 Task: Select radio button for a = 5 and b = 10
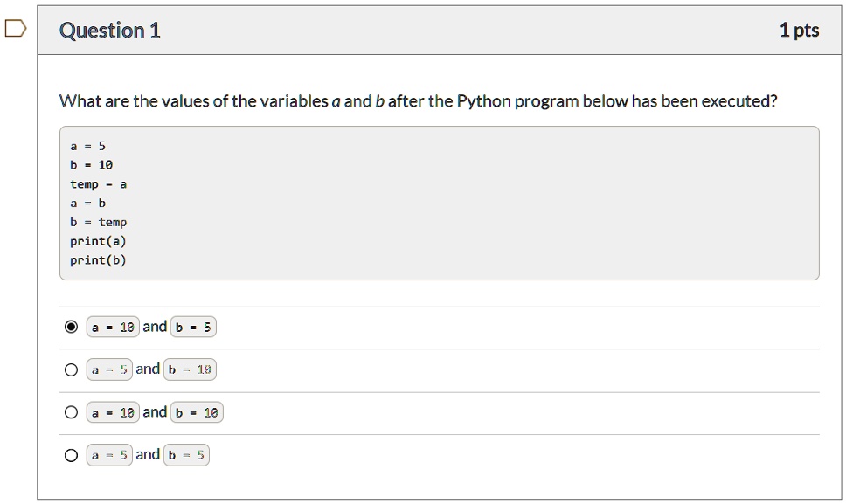point(71,369)
